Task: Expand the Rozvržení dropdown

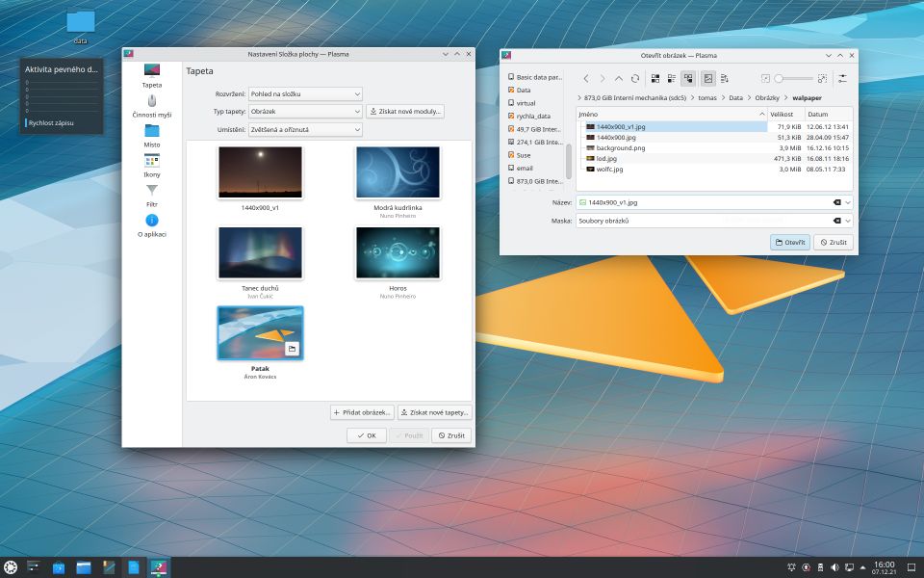Action: pos(305,93)
